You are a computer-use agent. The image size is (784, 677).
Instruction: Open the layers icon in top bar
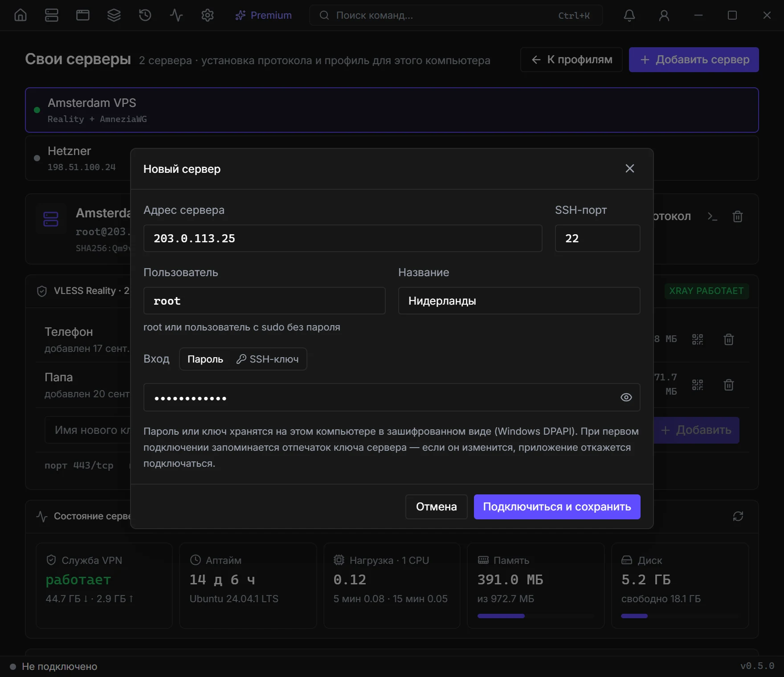click(114, 15)
